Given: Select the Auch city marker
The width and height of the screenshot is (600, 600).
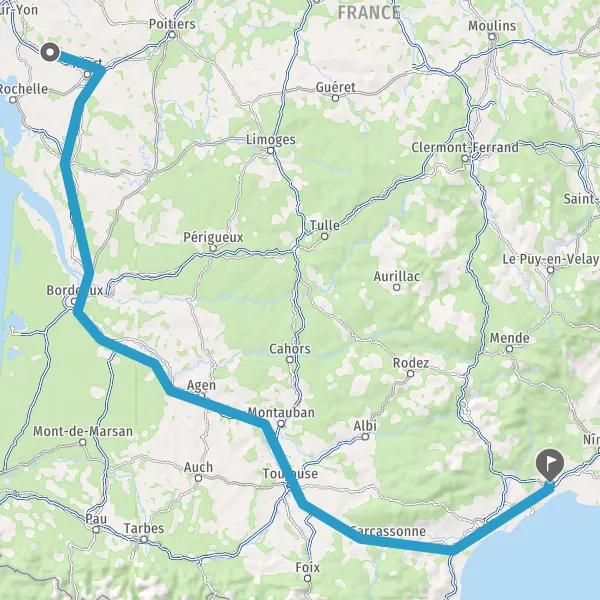Looking at the screenshot, I should click(198, 478).
